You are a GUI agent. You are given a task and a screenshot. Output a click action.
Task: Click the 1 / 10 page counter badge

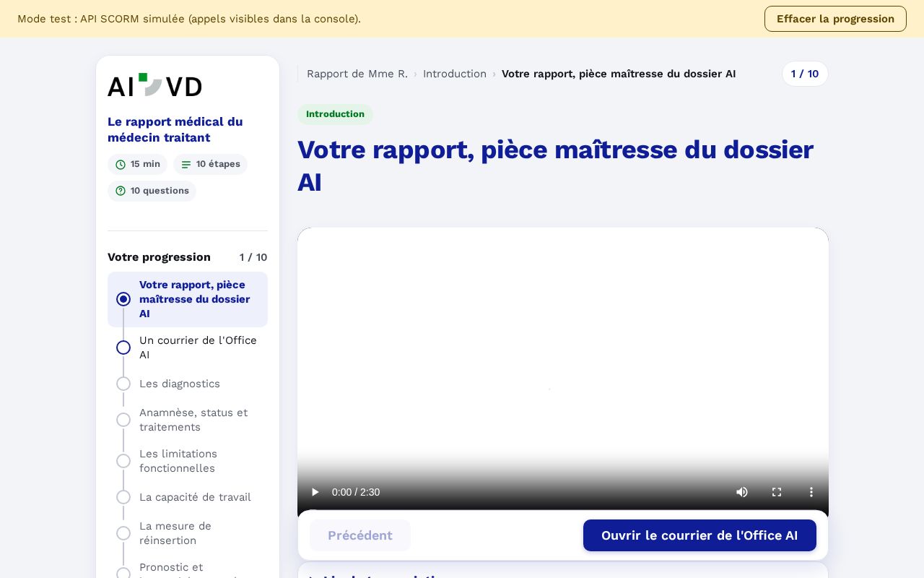[805, 74]
